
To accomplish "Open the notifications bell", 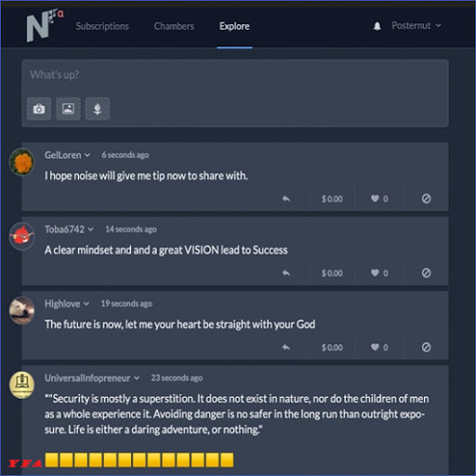I will pos(377,26).
